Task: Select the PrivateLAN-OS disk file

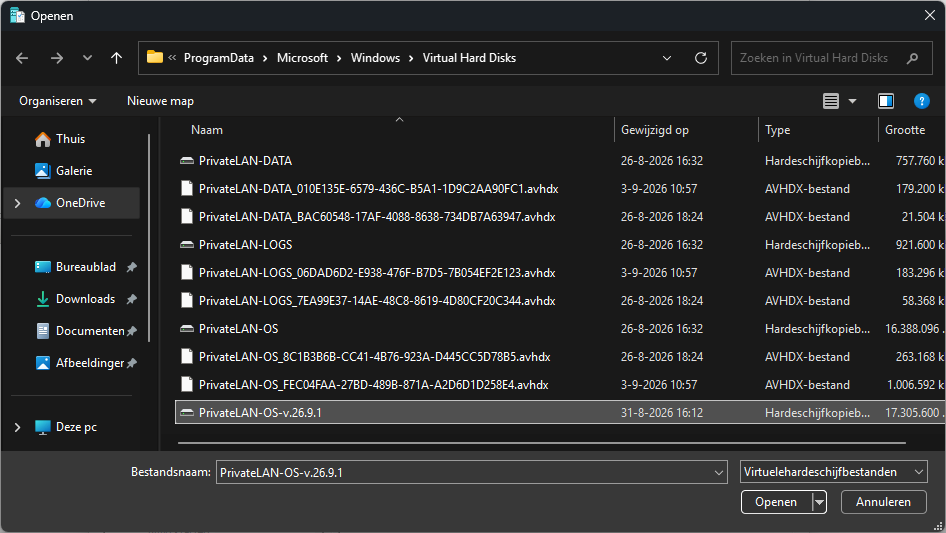Action: (560, 328)
